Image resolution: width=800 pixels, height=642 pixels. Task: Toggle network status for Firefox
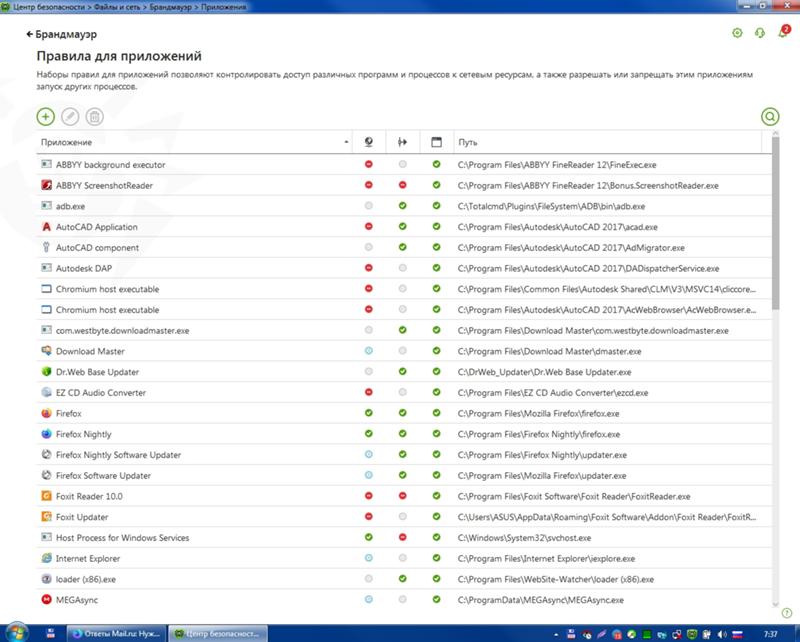[x=369, y=413]
